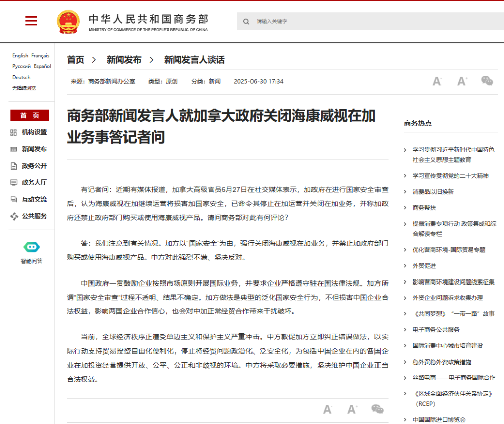Expand the 消费品以旧换新 hot topic
This screenshot has width=504, height=424.
click(433, 192)
